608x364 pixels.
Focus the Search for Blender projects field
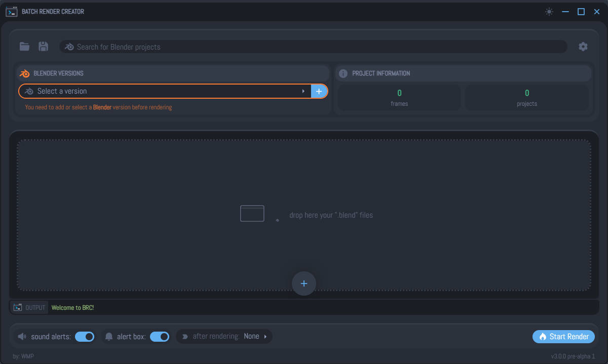pos(313,47)
